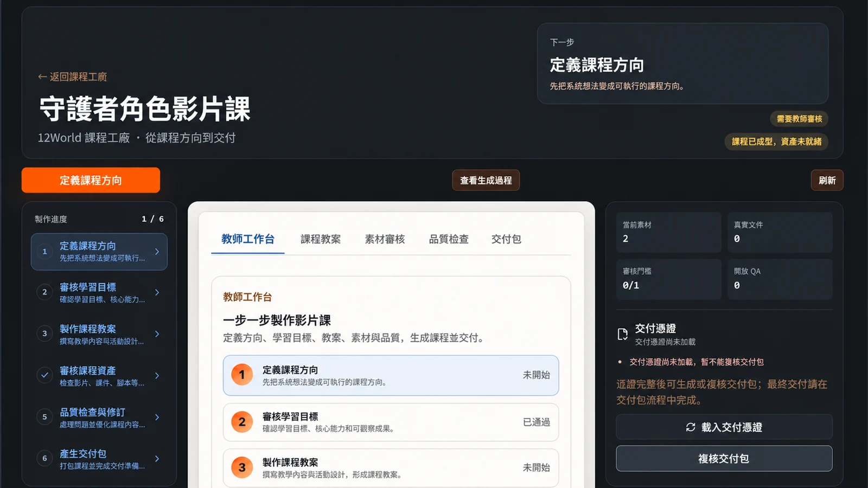Open 查看生成過程 button

point(486,181)
